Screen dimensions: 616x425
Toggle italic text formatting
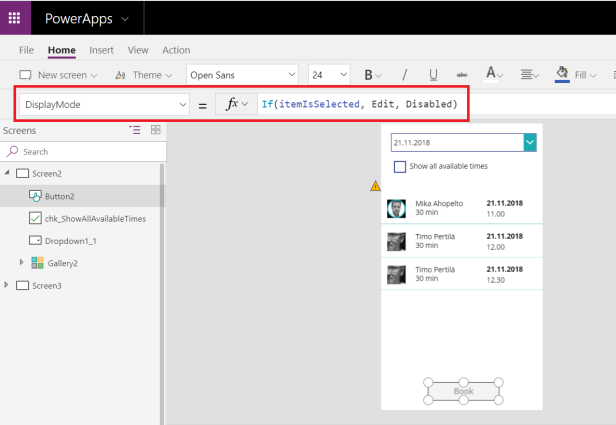coord(404,75)
